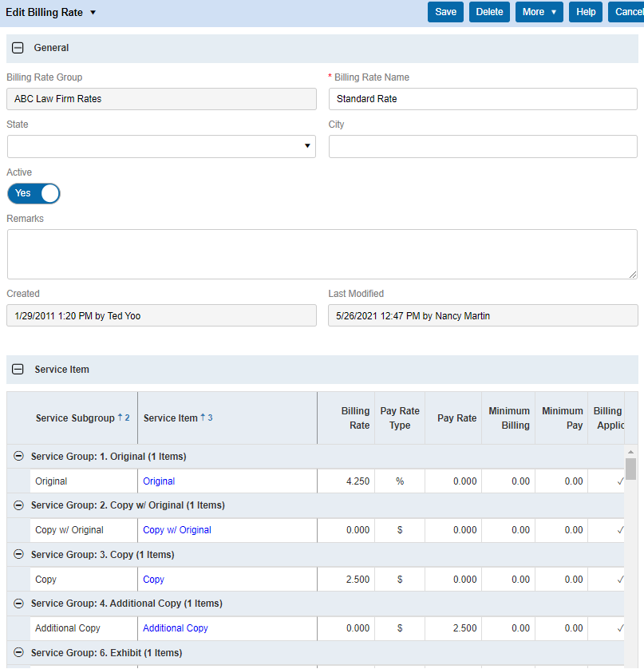This screenshot has width=644, height=669.
Task: Save the billing rate
Action: (445, 12)
